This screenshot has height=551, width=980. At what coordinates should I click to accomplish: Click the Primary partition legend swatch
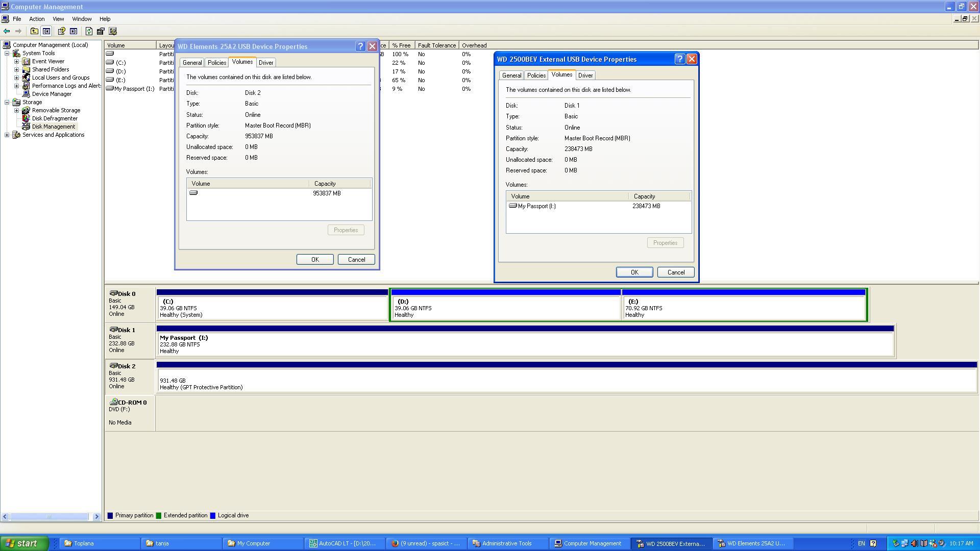click(x=110, y=516)
